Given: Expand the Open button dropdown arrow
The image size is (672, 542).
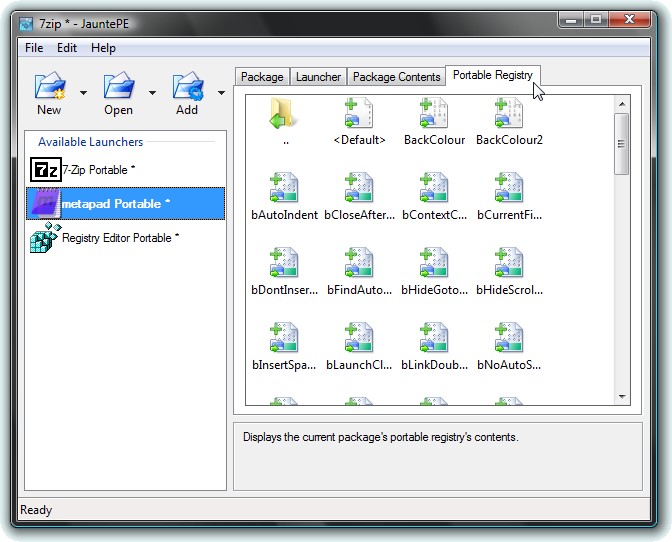Looking at the screenshot, I should 152,93.
